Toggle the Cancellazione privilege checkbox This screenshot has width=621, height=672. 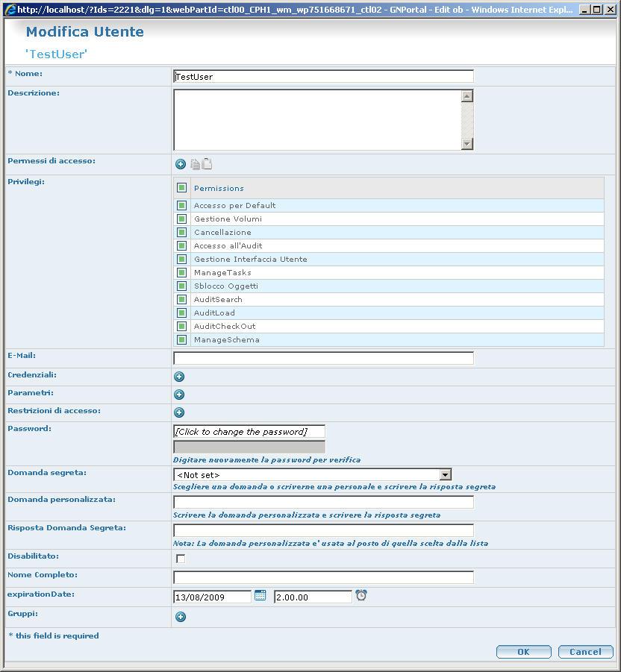182,232
